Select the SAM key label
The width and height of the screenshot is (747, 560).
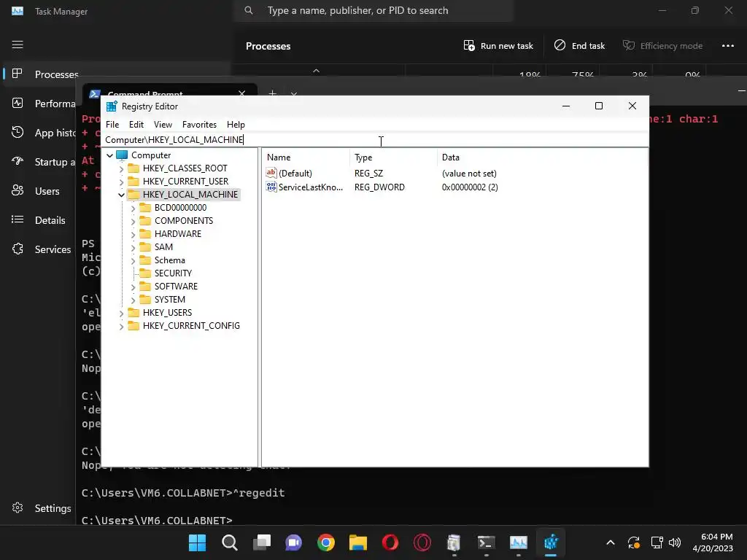(163, 246)
